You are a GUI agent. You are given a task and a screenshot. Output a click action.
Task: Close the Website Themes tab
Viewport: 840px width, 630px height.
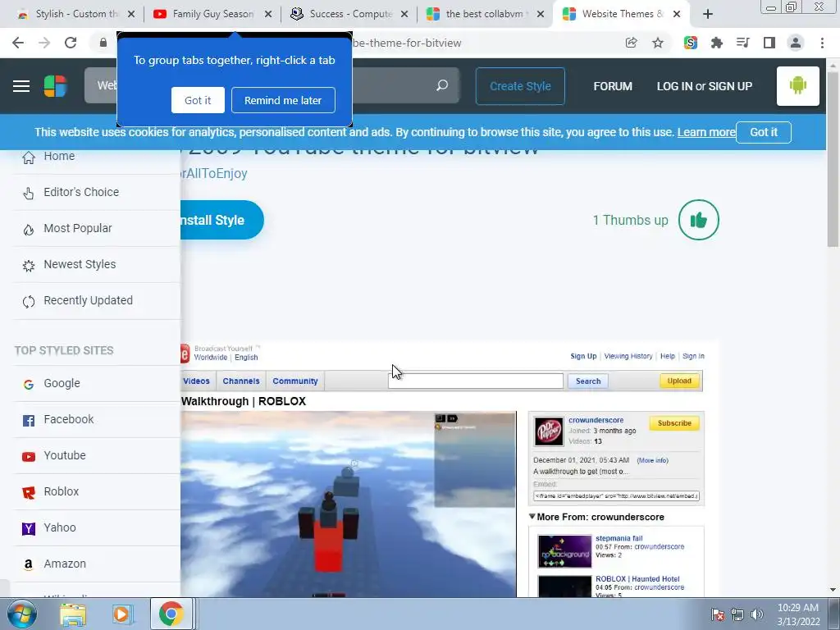pos(677,14)
